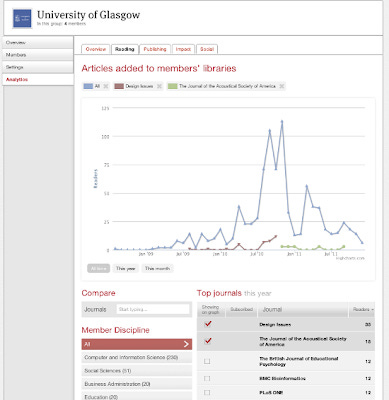Click the BMC Bioinformatics journal name

(282, 379)
